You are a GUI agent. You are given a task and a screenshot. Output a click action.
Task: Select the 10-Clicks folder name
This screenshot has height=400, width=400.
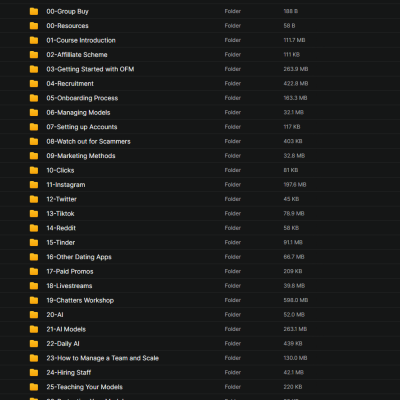[60, 170]
